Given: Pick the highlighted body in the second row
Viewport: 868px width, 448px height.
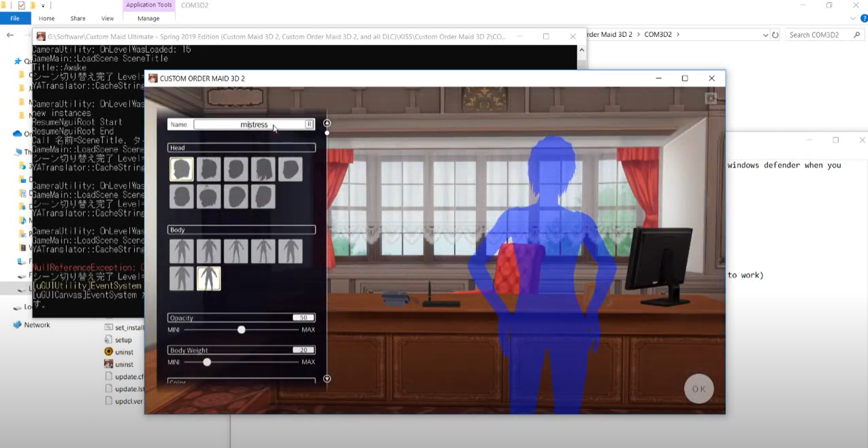Looking at the screenshot, I should (209, 278).
